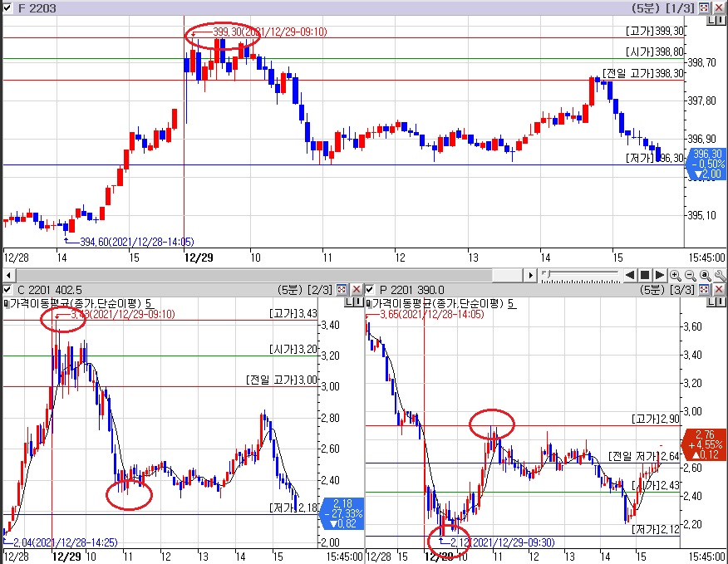Click the [전일 고가]398.30 label in F 2203 chart
Image resolution: width=728 pixels, height=564 pixels.
click(x=643, y=73)
